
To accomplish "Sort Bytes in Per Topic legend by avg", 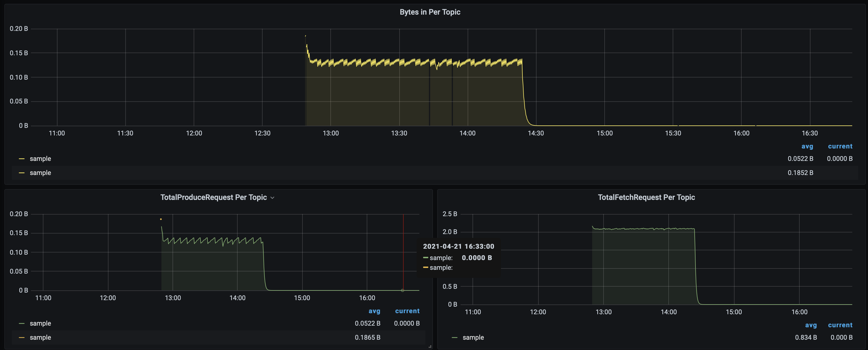I will pos(807,146).
